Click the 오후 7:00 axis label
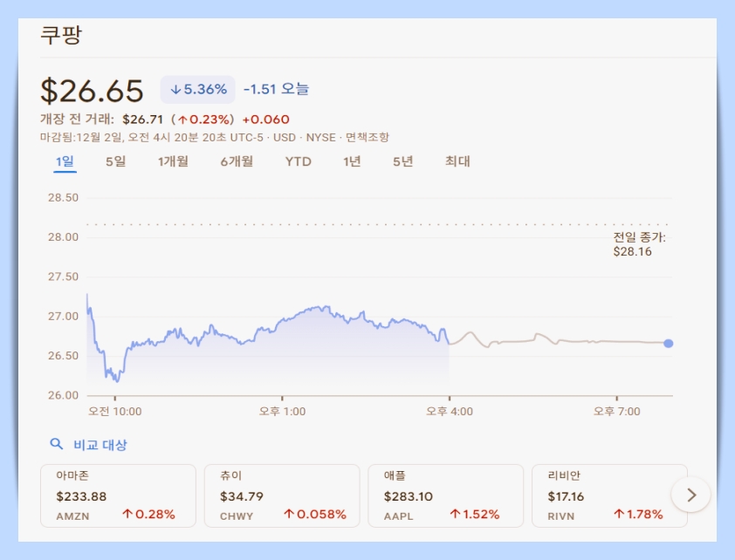 (x=617, y=412)
